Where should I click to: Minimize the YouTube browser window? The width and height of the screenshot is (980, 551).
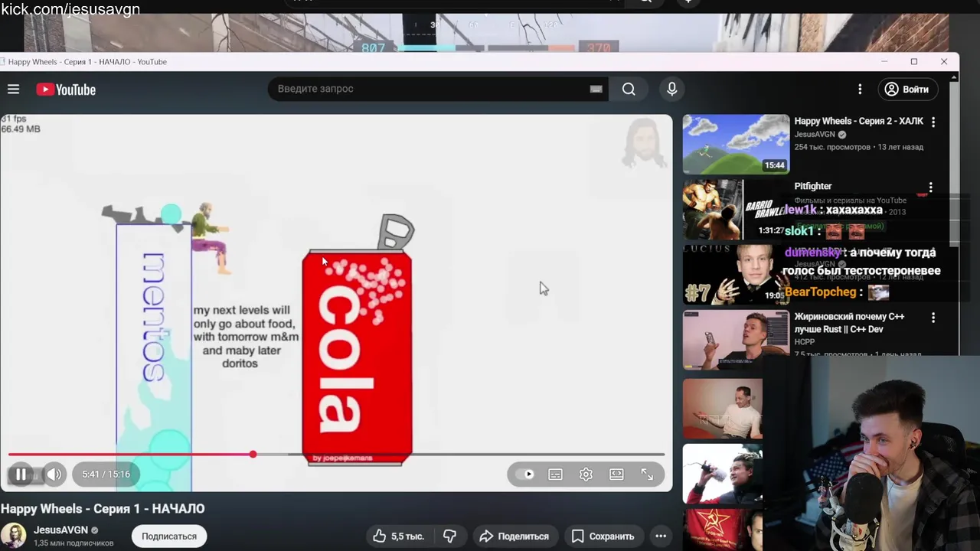884,61
